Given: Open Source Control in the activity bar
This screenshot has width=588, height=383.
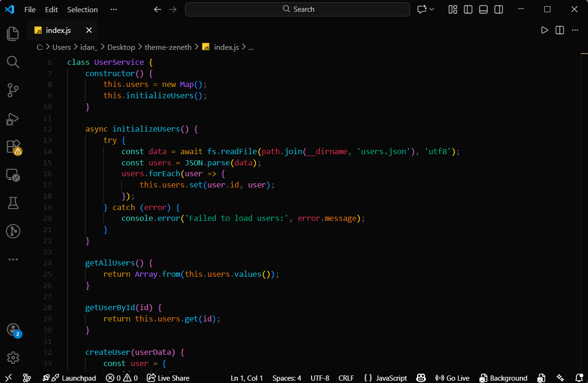Looking at the screenshot, I should (13, 90).
